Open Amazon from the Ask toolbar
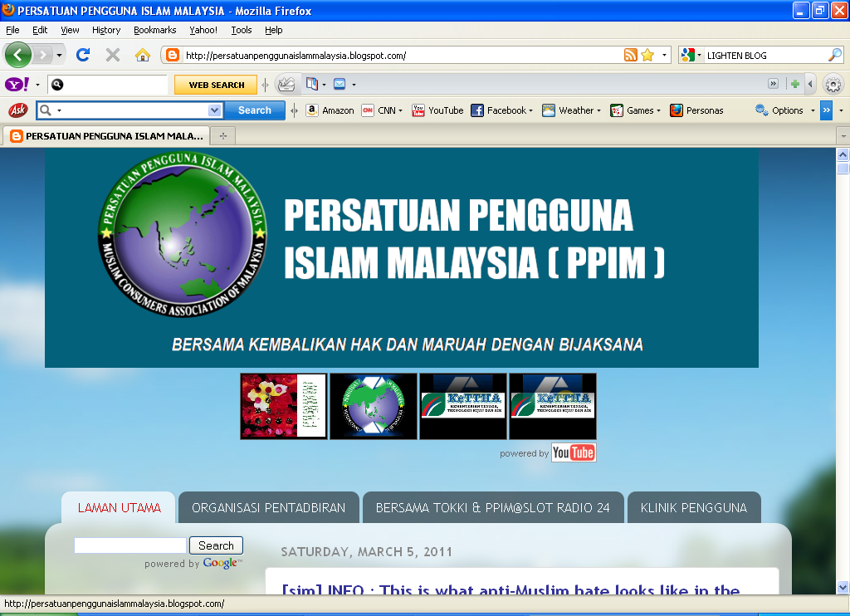This screenshot has height=616, width=850. [x=330, y=110]
